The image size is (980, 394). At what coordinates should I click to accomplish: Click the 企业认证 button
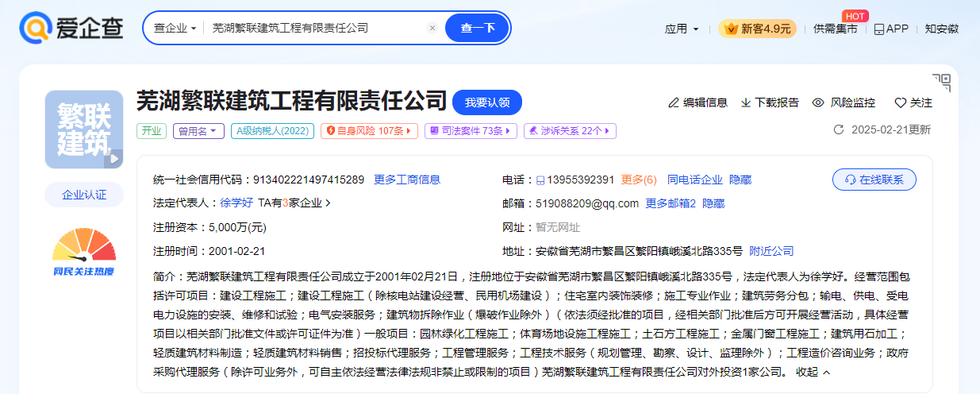point(84,195)
